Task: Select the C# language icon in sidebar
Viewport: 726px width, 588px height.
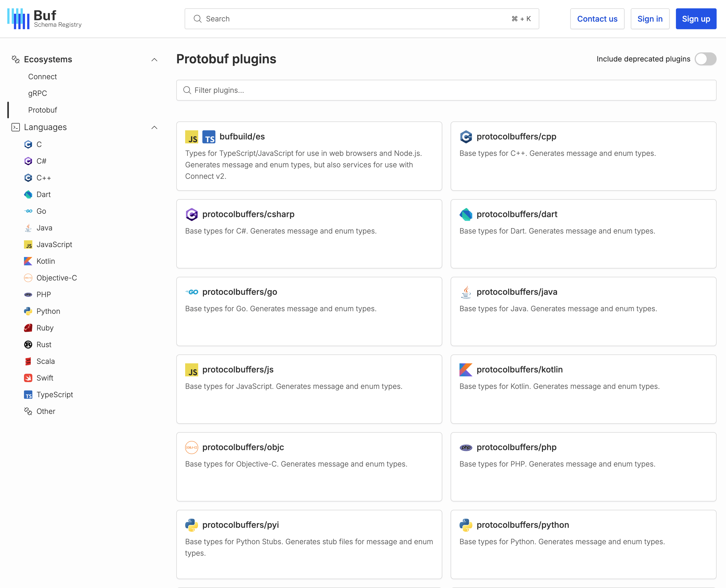Action: 28,161
